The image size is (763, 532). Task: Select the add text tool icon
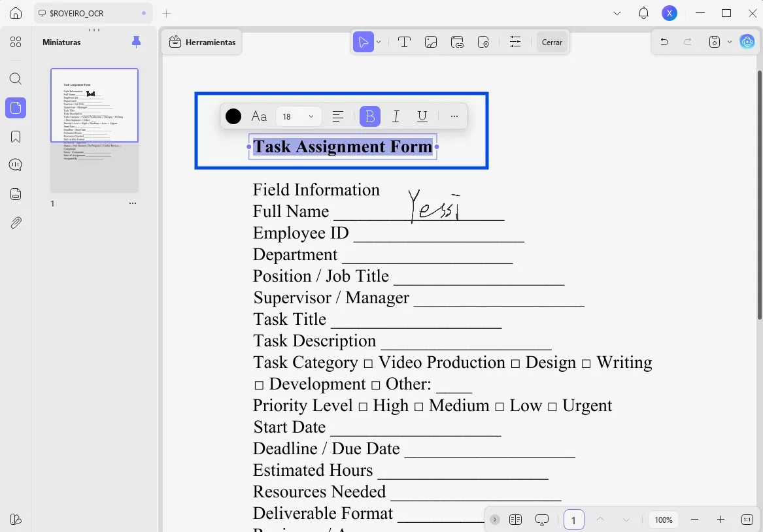point(404,42)
